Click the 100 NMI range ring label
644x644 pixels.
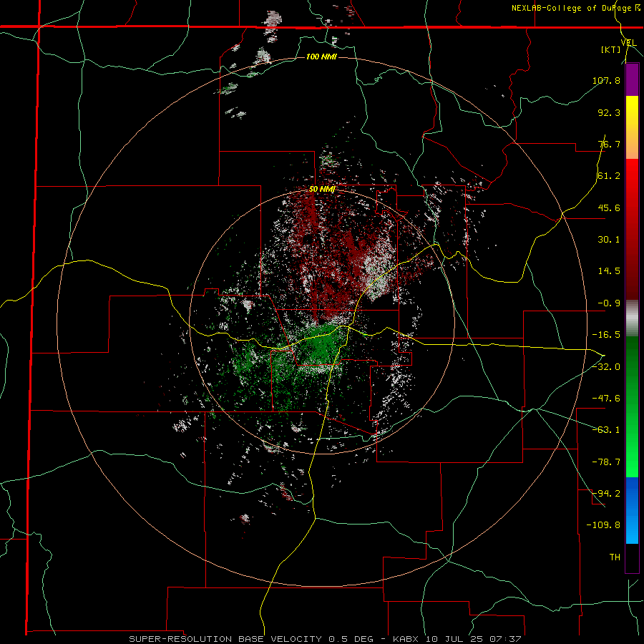(321, 57)
